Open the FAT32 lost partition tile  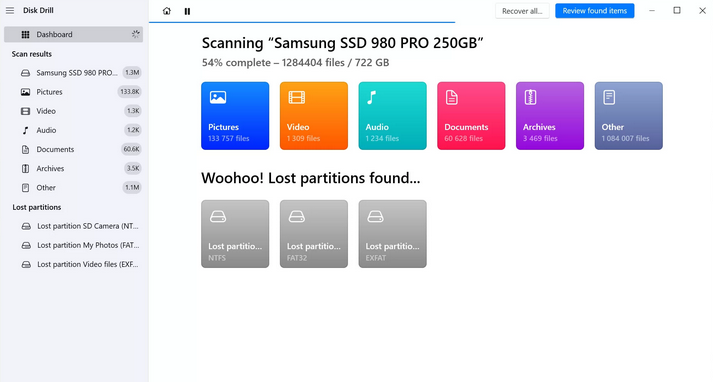coord(314,234)
